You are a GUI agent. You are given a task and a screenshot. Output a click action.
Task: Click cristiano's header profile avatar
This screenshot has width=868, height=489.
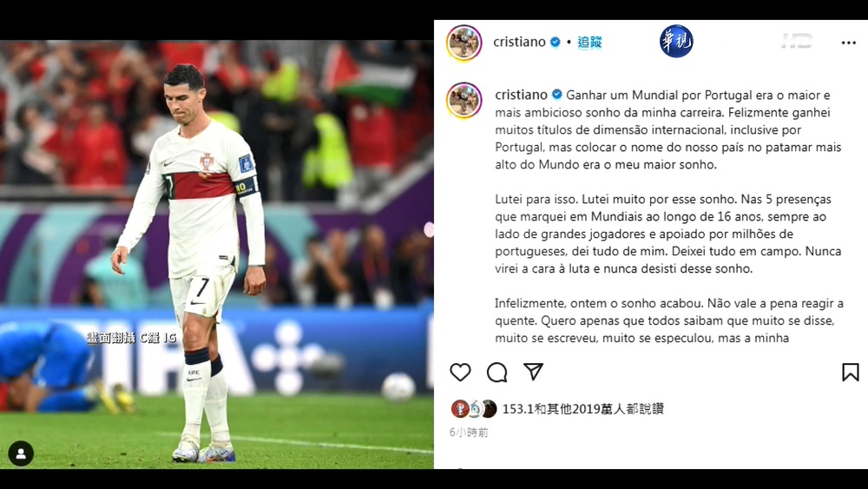pyautogui.click(x=464, y=43)
